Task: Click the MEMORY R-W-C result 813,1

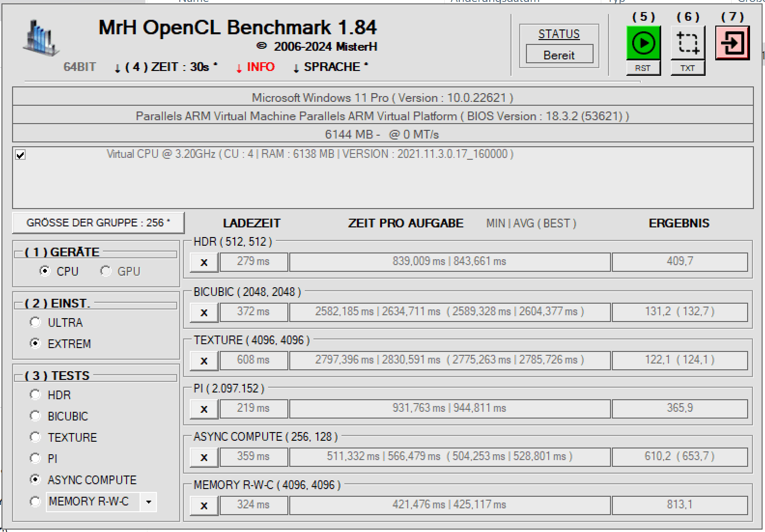Action: click(x=680, y=505)
